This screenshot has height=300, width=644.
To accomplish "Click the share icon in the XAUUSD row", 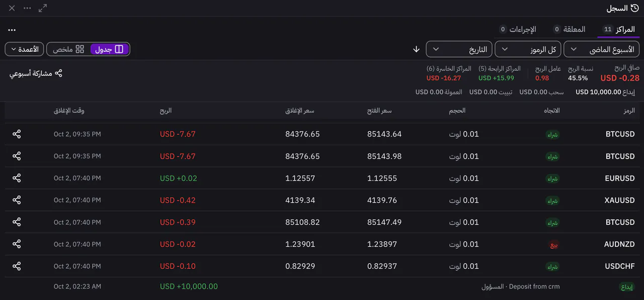I will pyautogui.click(x=17, y=200).
